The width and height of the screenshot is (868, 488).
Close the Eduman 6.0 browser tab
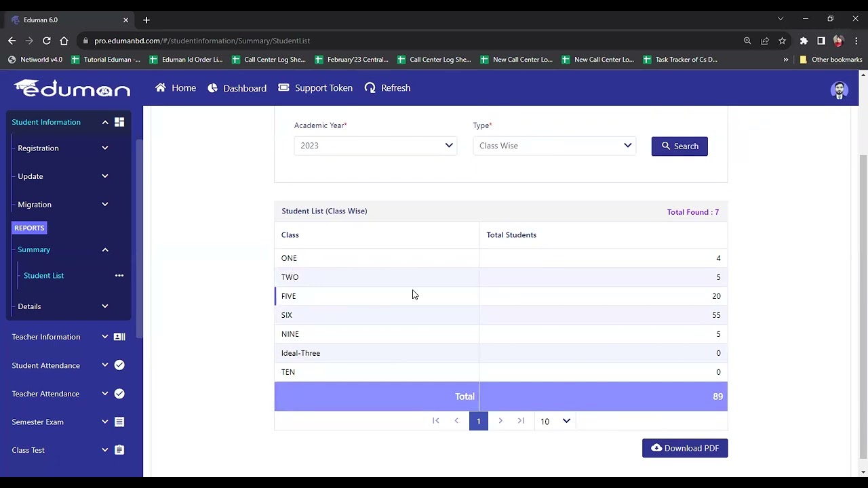[125, 20]
